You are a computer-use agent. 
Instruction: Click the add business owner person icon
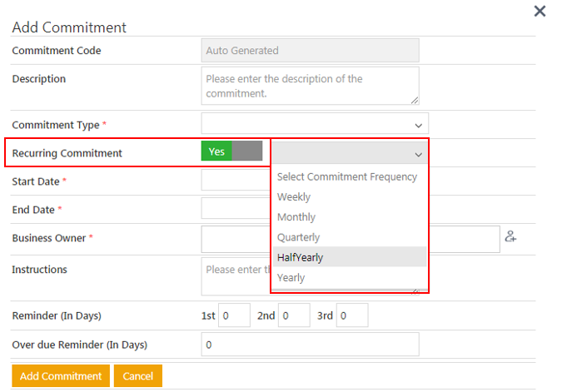click(510, 237)
